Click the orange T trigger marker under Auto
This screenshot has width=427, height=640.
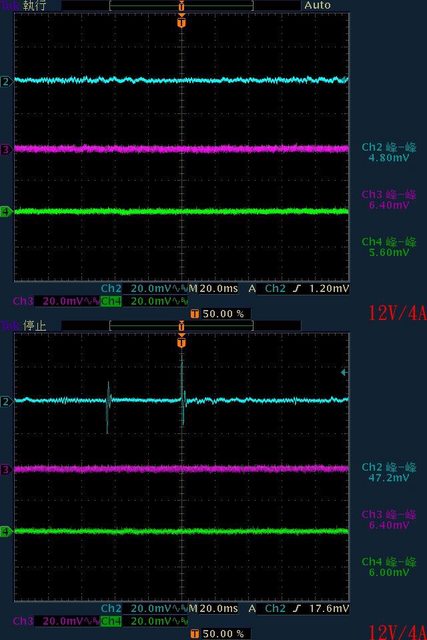coord(182,21)
